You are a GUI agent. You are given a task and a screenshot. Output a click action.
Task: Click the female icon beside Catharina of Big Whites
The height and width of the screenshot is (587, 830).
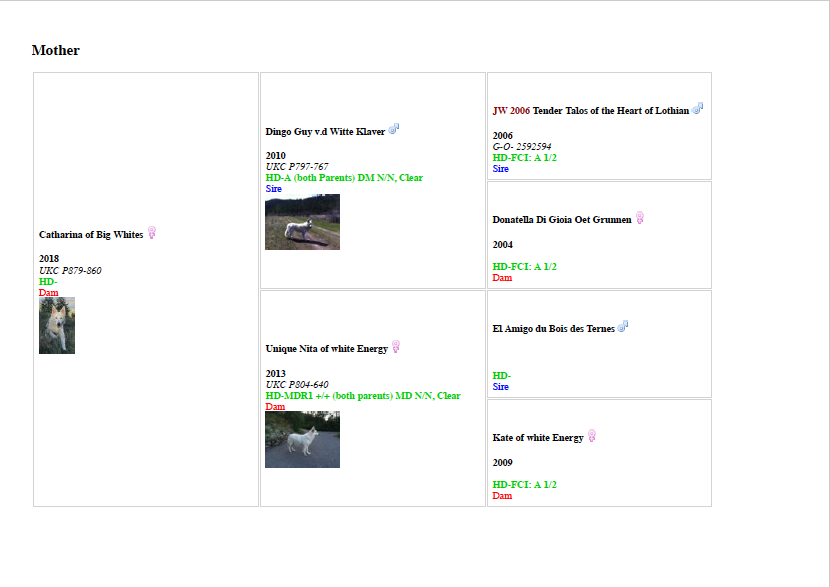pos(152,233)
